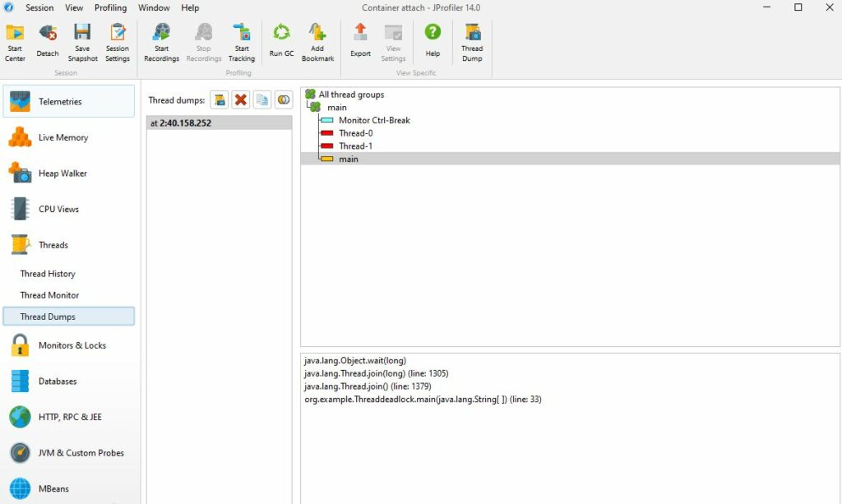
Task: Select the Thread Dumps view in the sidebar
Action: [69, 317]
